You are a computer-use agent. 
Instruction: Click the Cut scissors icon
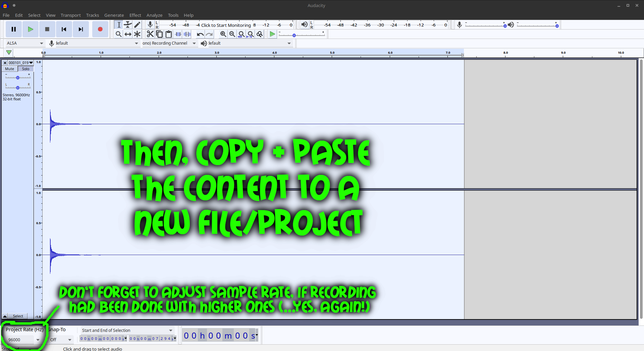coord(150,34)
